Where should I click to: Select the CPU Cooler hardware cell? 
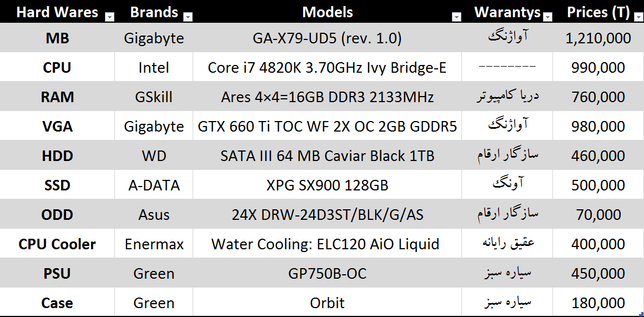click(x=57, y=244)
